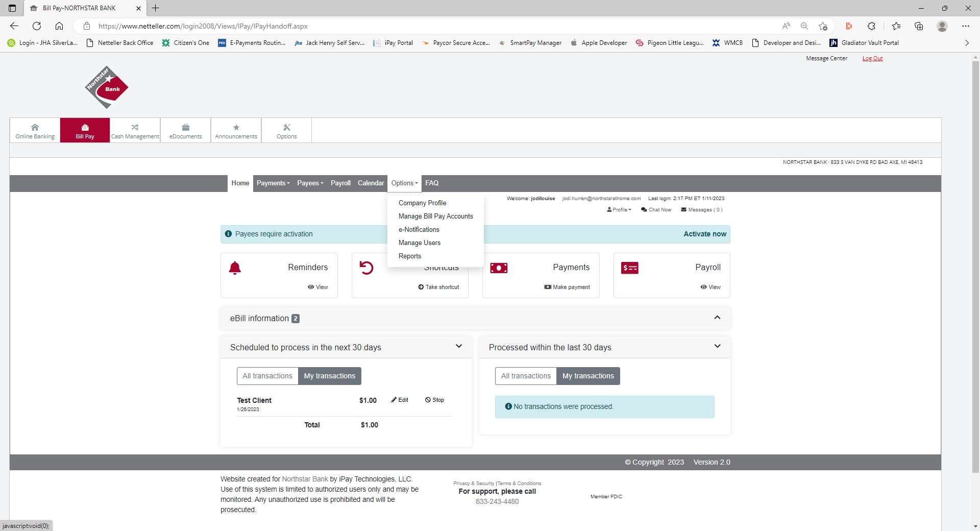The image size is (980, 531).
Task: Add page to favorites star icon
Action: (823, 26)
